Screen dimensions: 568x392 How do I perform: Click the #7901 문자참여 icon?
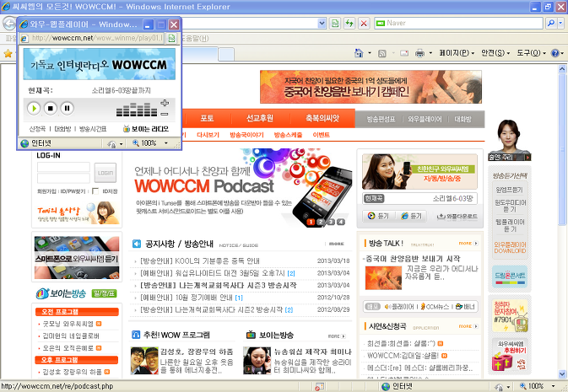pos(510,315)
